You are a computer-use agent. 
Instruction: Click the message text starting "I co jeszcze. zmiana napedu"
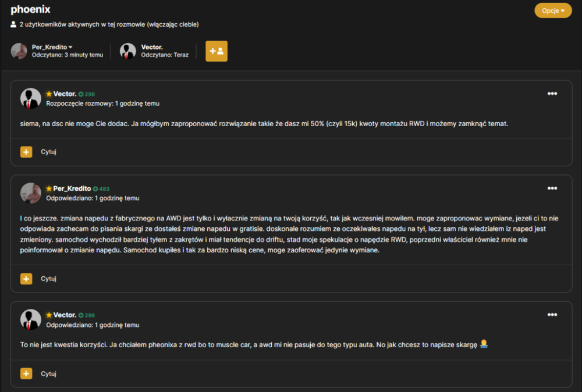pos(289,234)
